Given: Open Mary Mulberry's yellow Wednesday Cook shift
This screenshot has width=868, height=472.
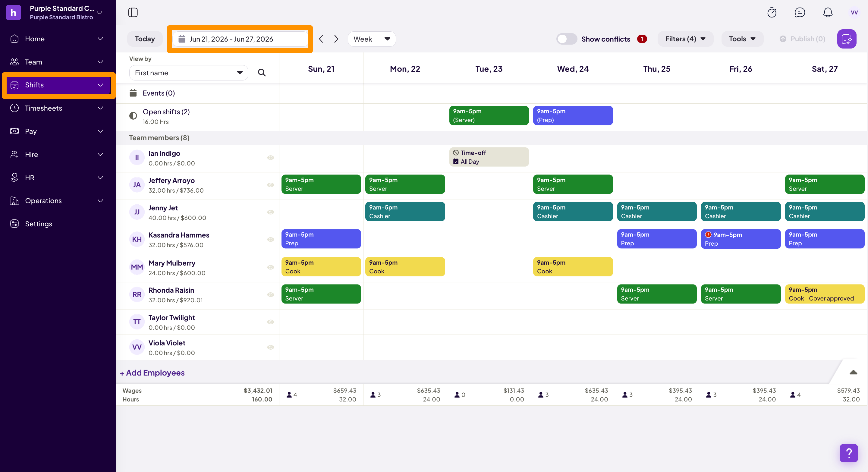Looking at the screenshot, I should (573, 267).
